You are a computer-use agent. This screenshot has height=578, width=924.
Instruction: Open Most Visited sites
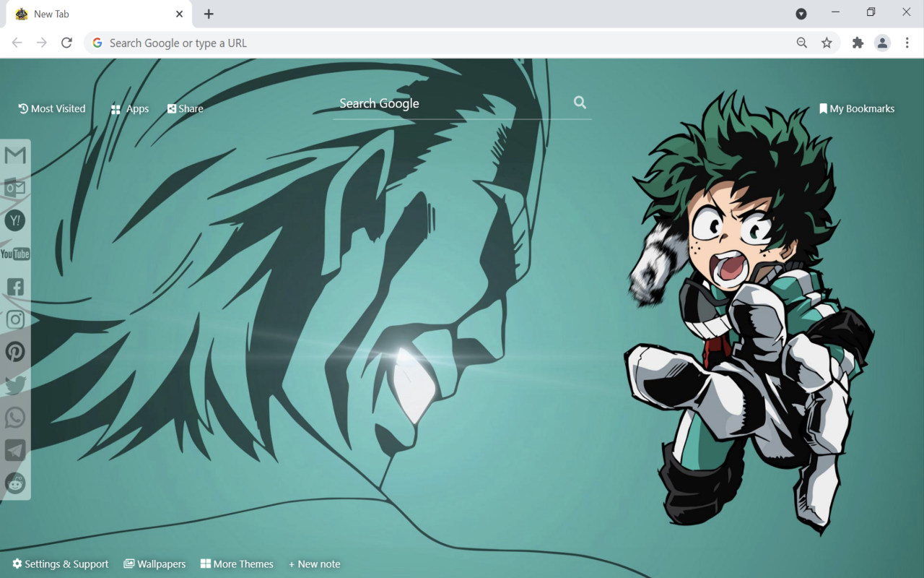click(51, 108)
